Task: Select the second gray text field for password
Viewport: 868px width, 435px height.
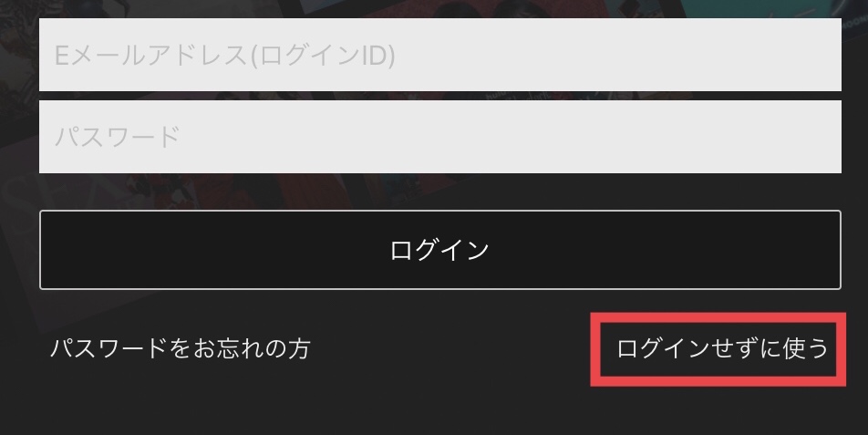Action: coord(440,137)
